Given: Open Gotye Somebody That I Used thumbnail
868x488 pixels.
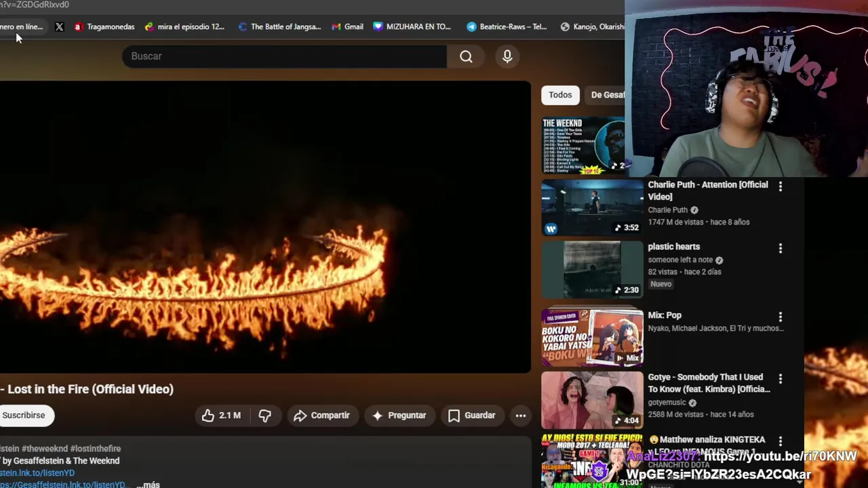Looking at the screenshot, I should (x=592, y=400).
